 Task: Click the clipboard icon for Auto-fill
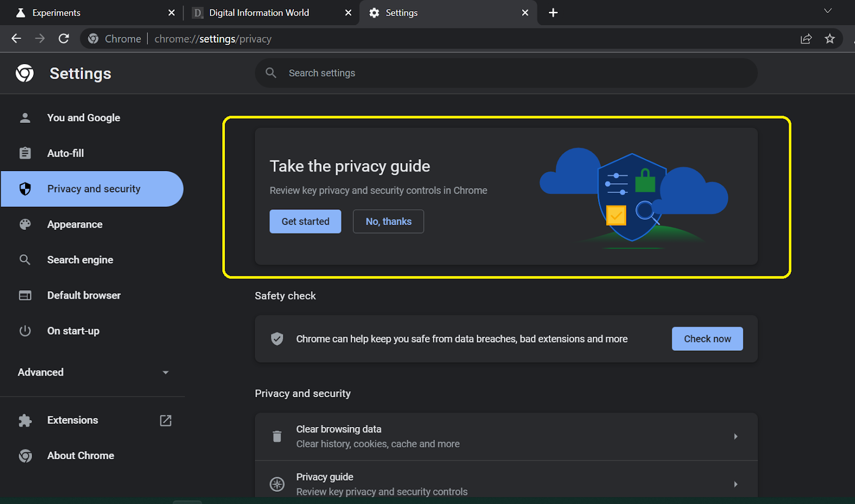(x=25, y=153)
